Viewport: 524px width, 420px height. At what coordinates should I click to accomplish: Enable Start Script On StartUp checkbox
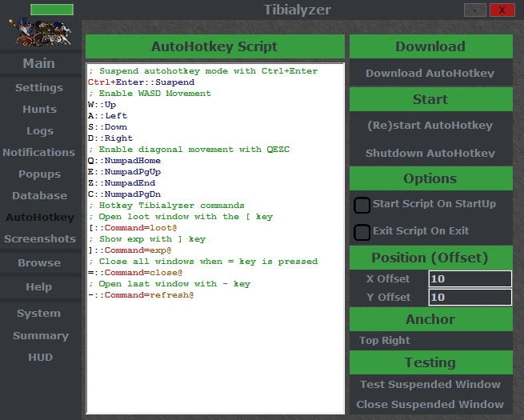(362, 205)
